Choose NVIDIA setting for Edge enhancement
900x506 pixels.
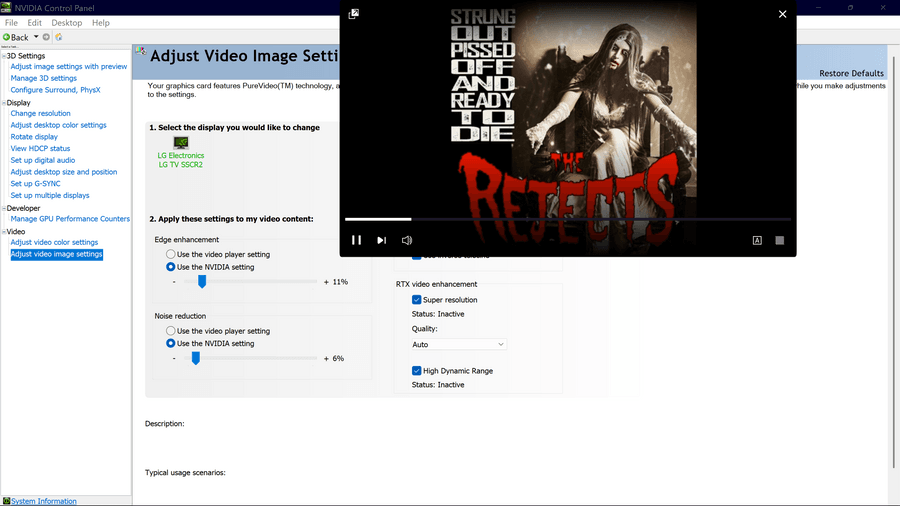point(170,267)
